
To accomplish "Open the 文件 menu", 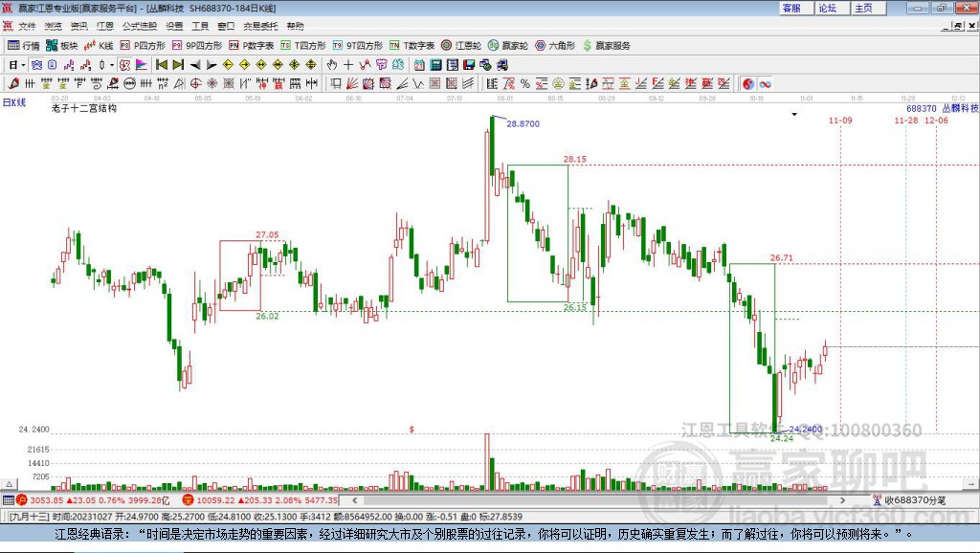I will [x=27, y=26].
